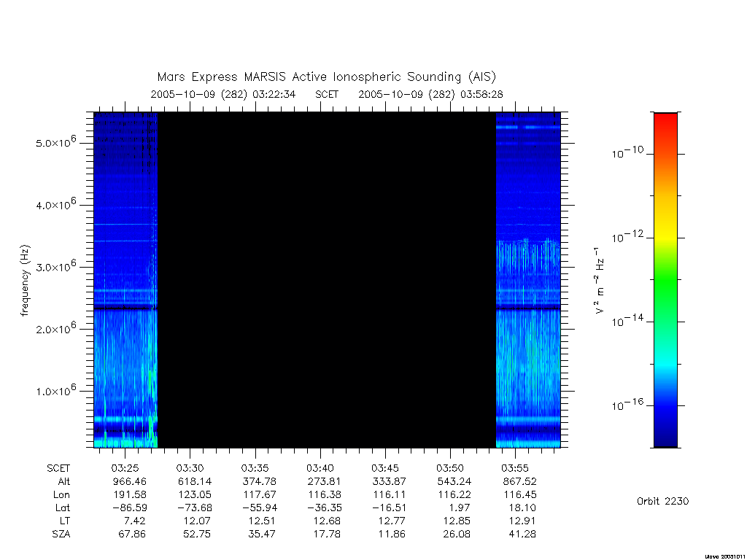
Task: Click the colorbar unit label 'V² m⁻² Hz⁻¹'
Action: point(600,280)
